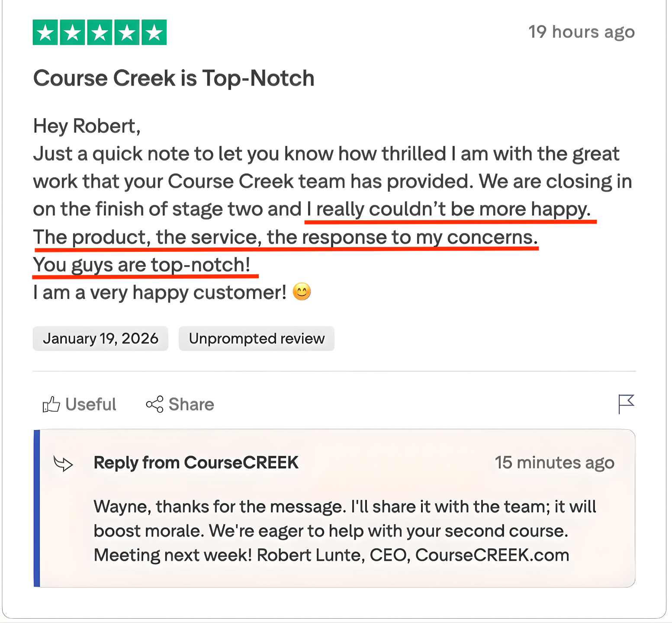The height and width of the screenshot is (623, 672).
Task: Select the second star in the rating
Action: coord(73,32)
